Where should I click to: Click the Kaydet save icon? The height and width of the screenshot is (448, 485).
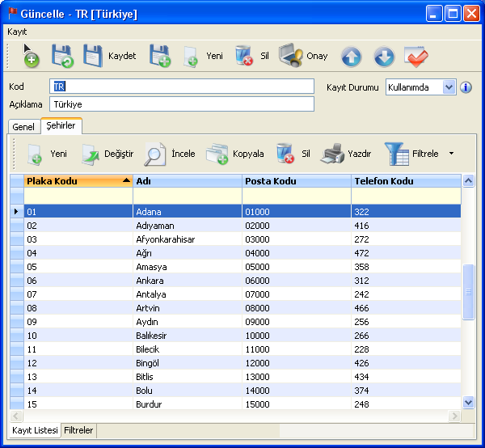pyautogui.click(x=94, y=56)
